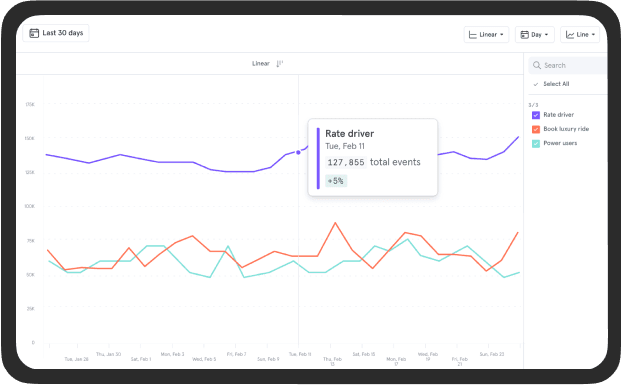Screen dimensions: 622x385
Task: Click the Rate driver tooltip title
Action: [x=349, y=134]
